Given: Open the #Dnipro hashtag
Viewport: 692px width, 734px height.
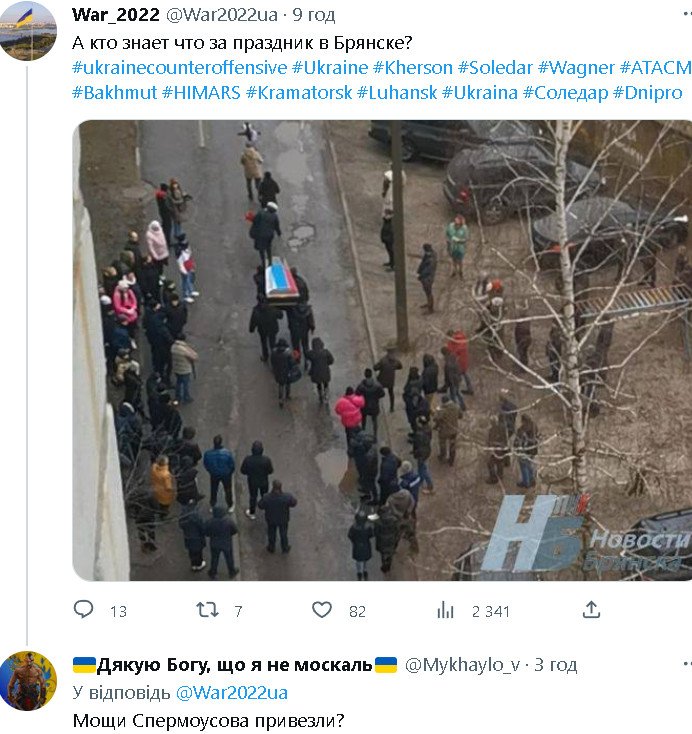Looking at the screenshot, I should point(647,93).
